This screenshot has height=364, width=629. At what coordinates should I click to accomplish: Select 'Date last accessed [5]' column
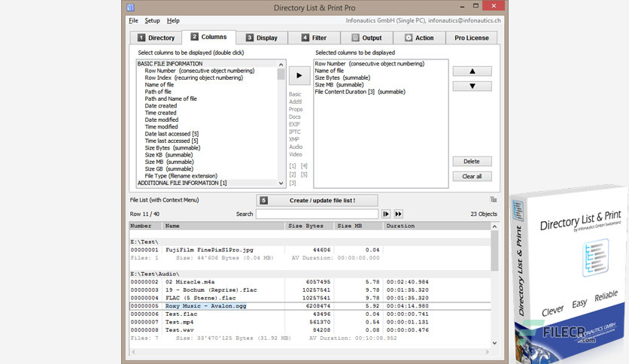pyautogui.click(x=172, y=134)
